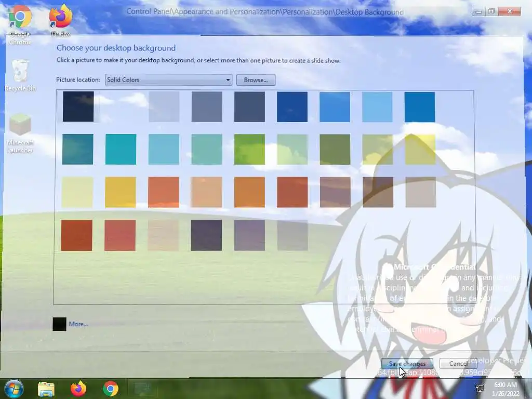Select the Firefox desktop shortcut
Image resolution: width=532 pixels, height=399 pixels.
click(x=61, y=21)
